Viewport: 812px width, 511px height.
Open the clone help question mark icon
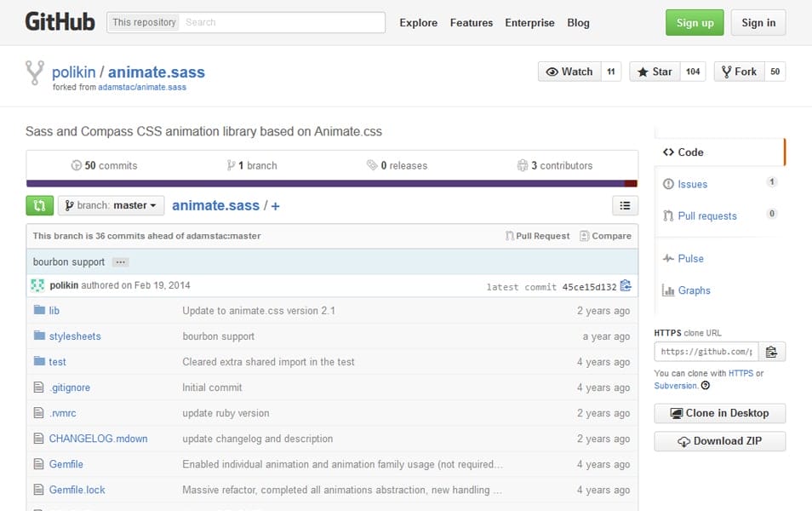coord(705,386)
